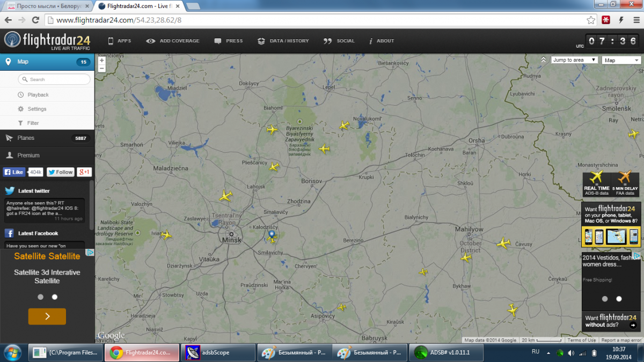Select the plane in lower right corner
The width and height of the screenshot is (644, 362).
513,310
